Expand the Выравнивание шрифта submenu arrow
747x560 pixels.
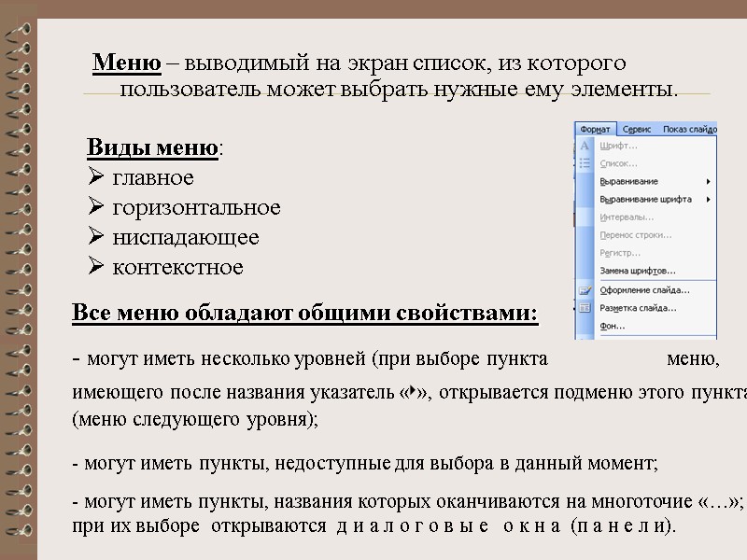tap(709, 199)
